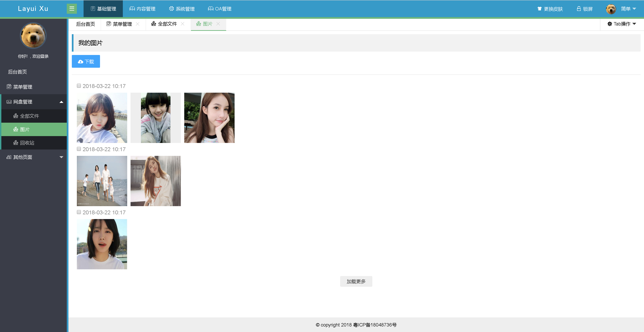Image resolution: width=644 pixels, height=332 pixels.
Task: Click the icon beside sidebar 图片
Action: pyautogui.click(x=16, y=129)
